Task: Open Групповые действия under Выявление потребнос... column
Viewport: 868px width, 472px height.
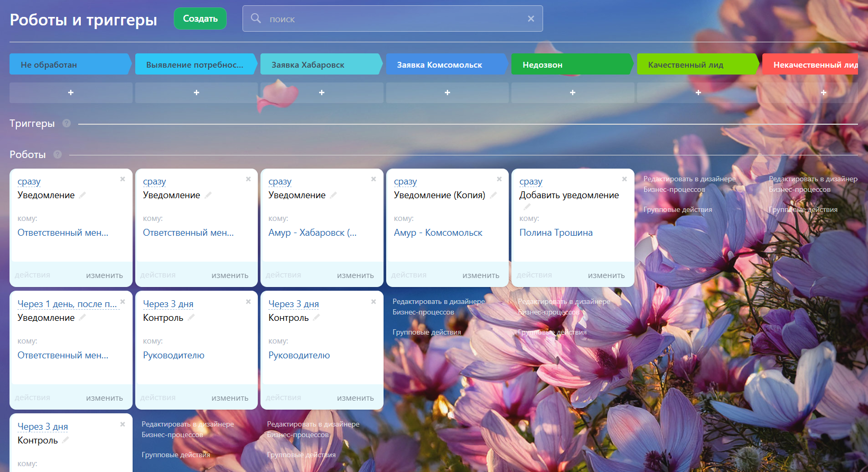Action: [x=176, y=455]
